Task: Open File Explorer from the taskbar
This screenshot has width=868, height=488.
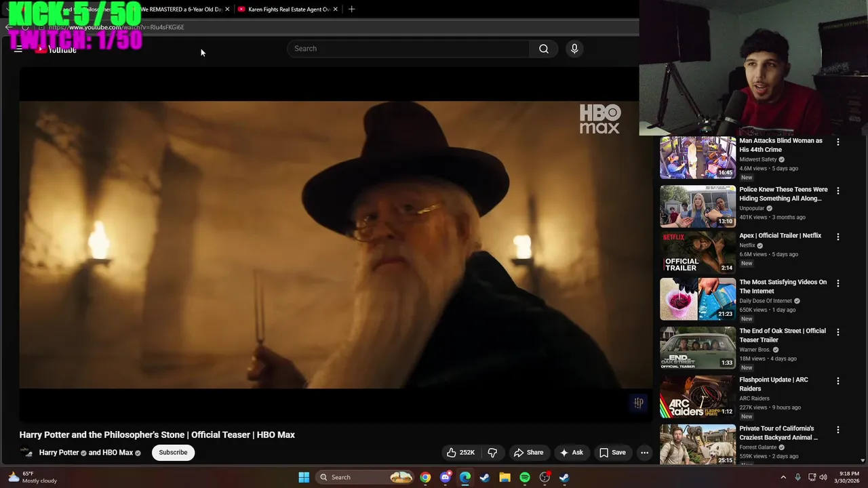Action: click(505, 477)
